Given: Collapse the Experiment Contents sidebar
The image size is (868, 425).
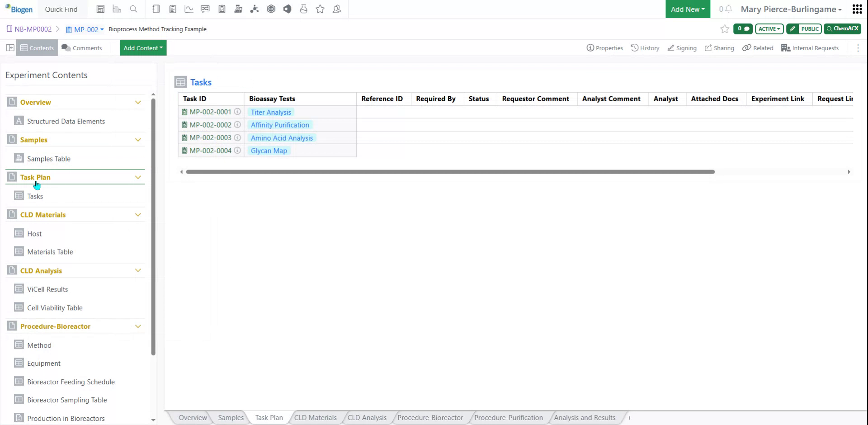Looking at the screenshot, I should click(10, 47).
